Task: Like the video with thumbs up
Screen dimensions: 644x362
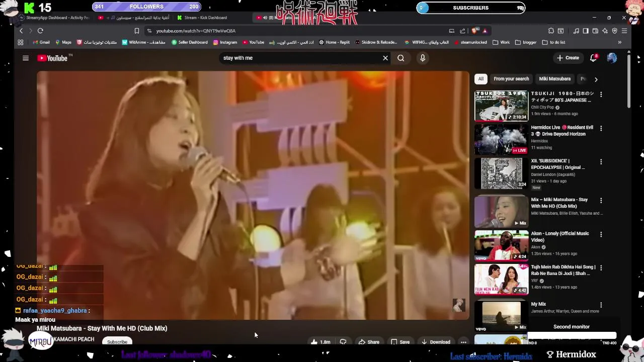Action: tap(320, 342)
